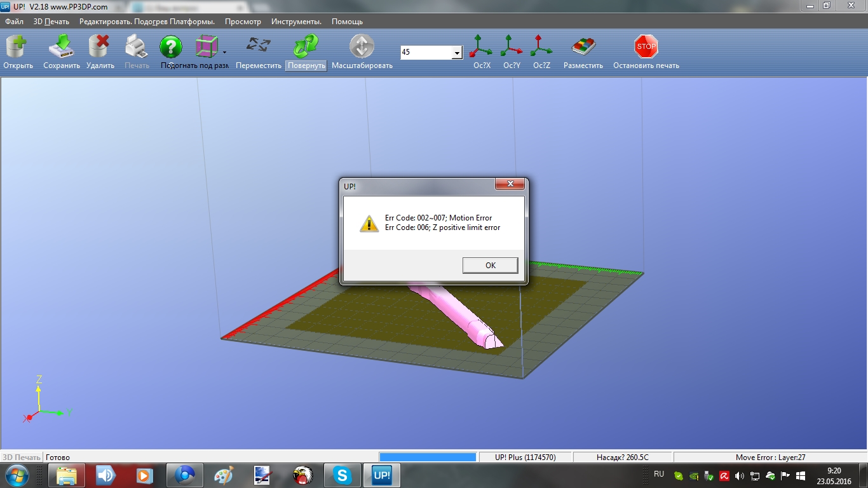
Task: Select the Переместить move tool
Action: (x=259, y=46)
